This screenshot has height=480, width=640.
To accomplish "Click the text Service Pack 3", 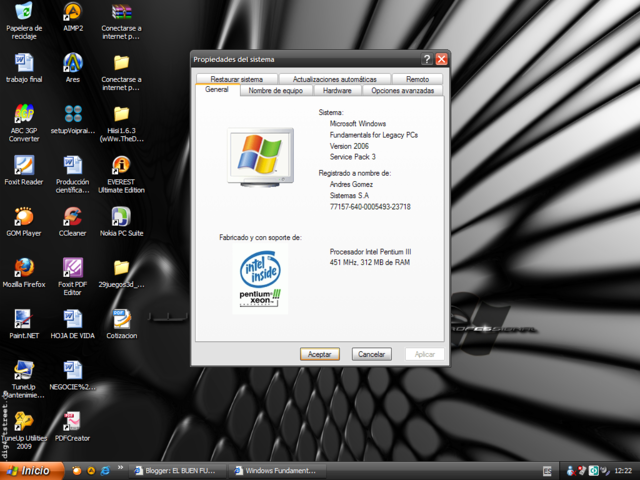I will [x=353, y=157].
